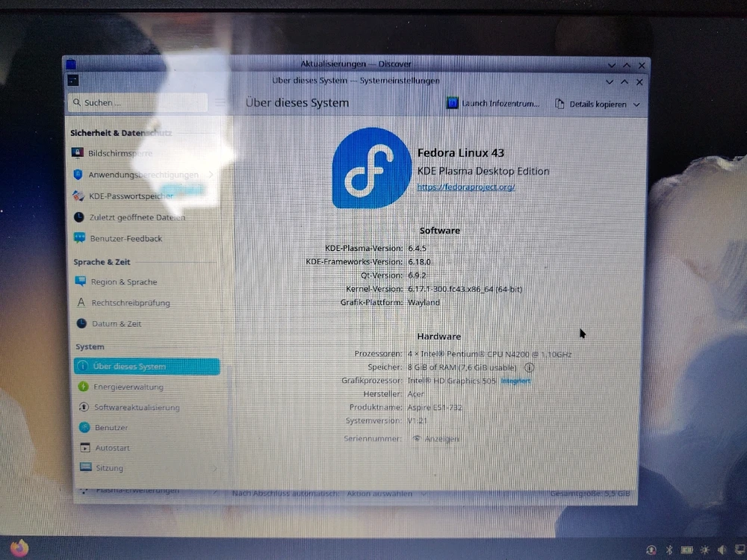
Task: Click Launch Infozentrum button
Action: [x=493, y=104]
